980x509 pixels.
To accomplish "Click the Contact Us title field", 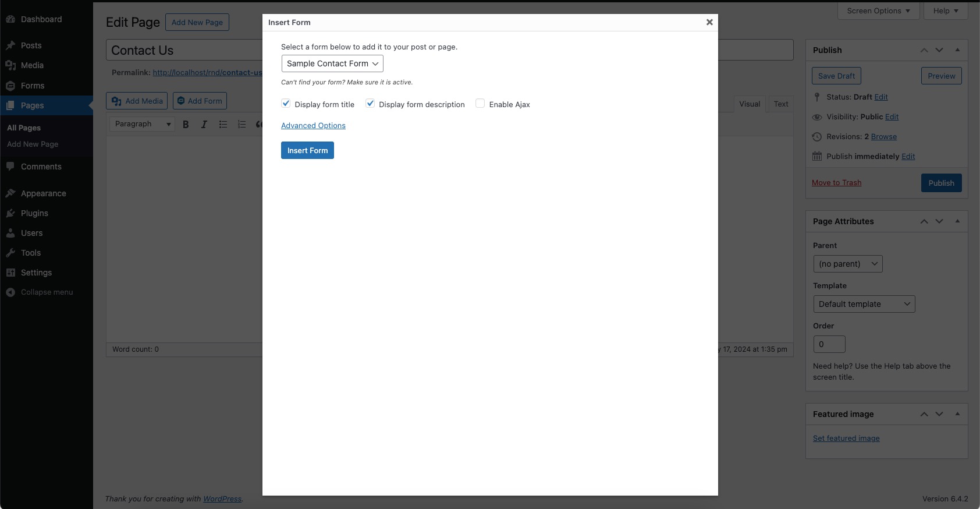I will pos(449,50).
